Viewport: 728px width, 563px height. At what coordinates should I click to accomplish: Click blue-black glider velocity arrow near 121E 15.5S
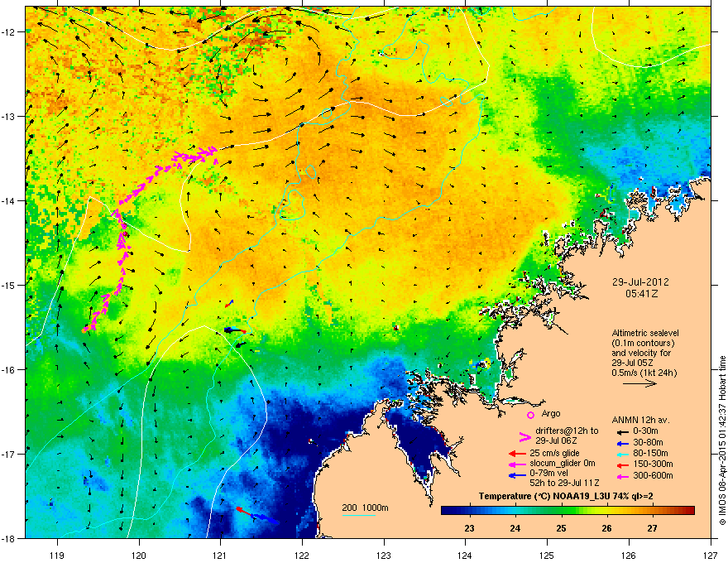(x=235, y=330)
